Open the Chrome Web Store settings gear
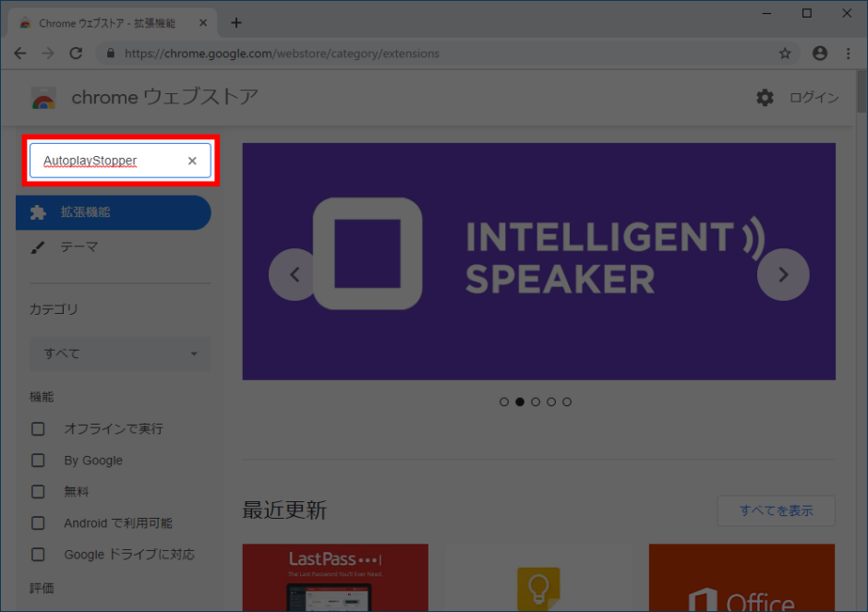Image resolution: width=868 pixels, height=612 pixels. (765, 96)
